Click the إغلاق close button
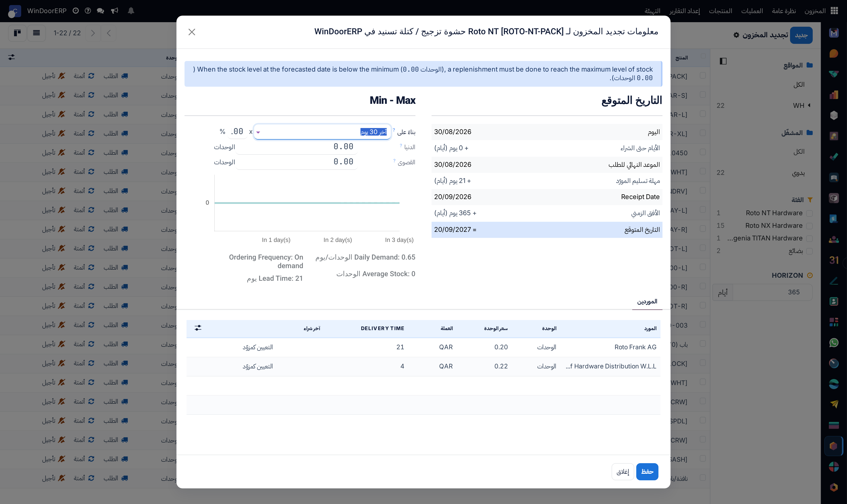This screenshot has height=504, width=847. click(622, 471)
